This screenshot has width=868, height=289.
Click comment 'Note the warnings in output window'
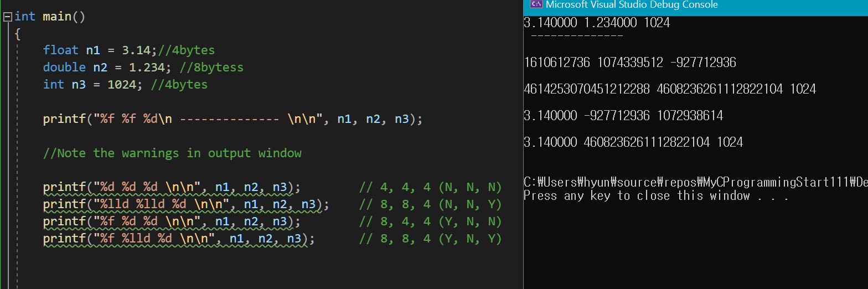172,153
